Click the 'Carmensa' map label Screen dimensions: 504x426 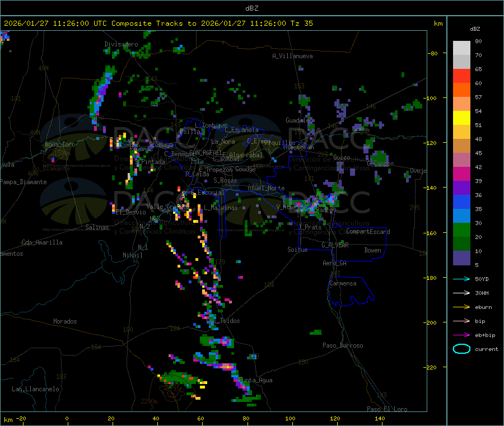point(343,283)
